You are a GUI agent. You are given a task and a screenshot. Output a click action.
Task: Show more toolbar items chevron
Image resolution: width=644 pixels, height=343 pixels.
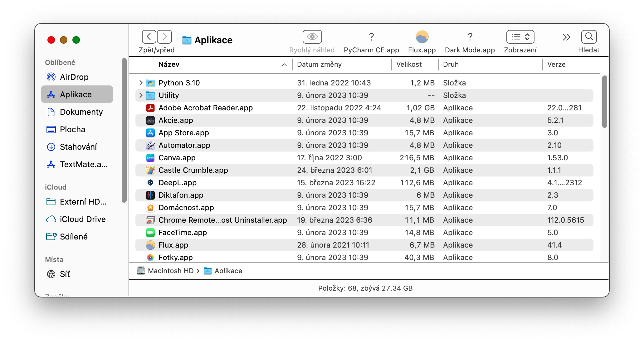pos(566,37)
